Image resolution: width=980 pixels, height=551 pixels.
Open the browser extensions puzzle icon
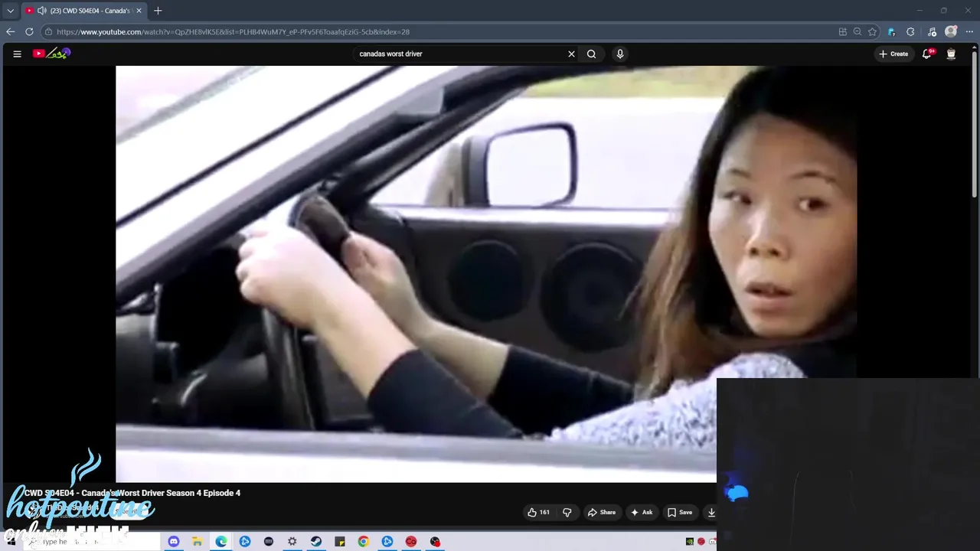(910, 31)
